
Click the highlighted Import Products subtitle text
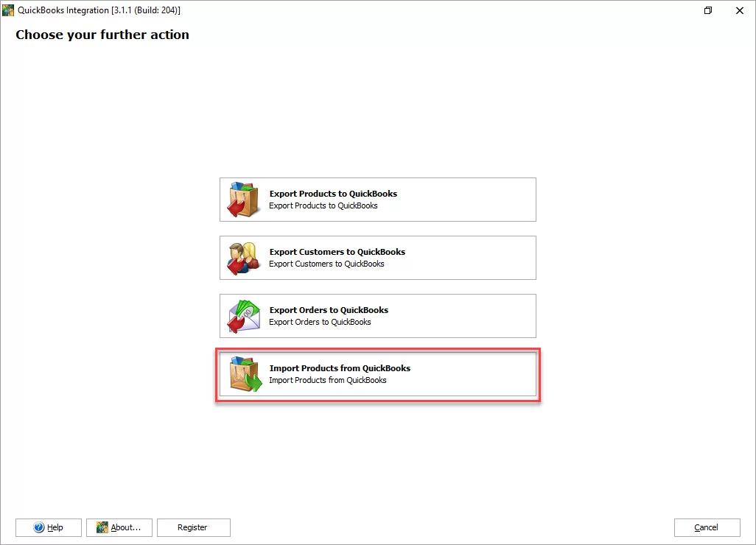point(328,380)
